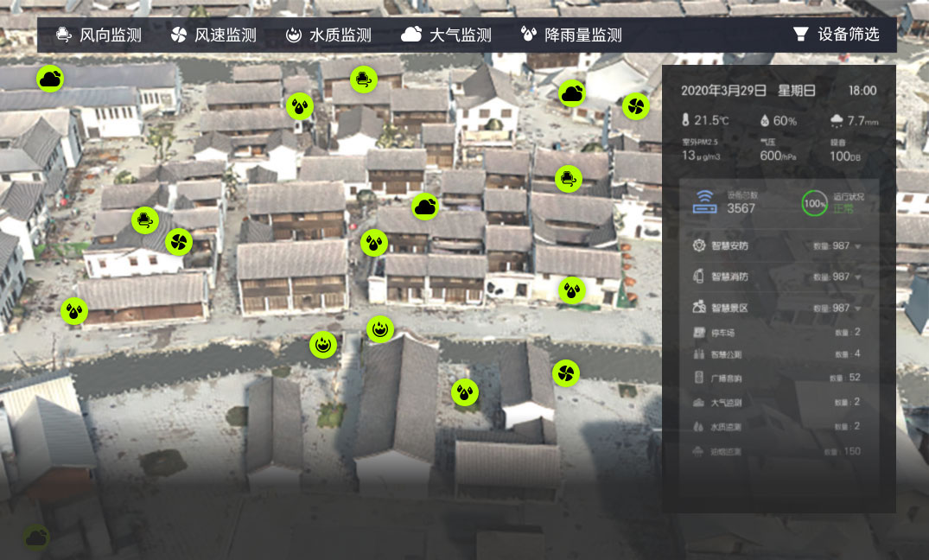929x560 pixels.
Task: Click the water quality icon in the top toolbar
Action: pyautogui.click(x=294, y=35)
